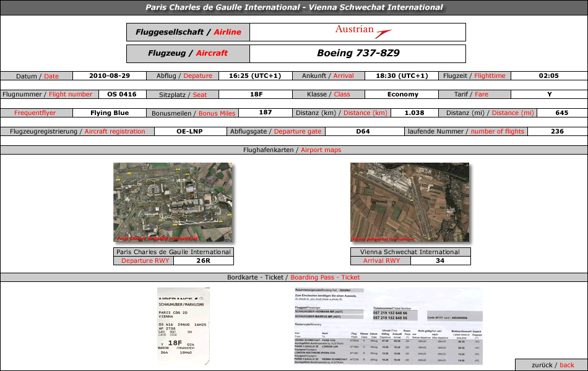This screenshot has width=588, height=371.
Task: Click the Fluggesellschaft / Airline label
Action: [188, 32]
